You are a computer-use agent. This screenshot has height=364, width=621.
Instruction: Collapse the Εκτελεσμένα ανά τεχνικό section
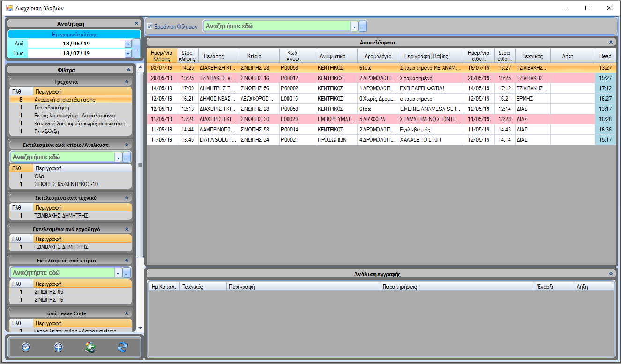click(x=126, y=198)
